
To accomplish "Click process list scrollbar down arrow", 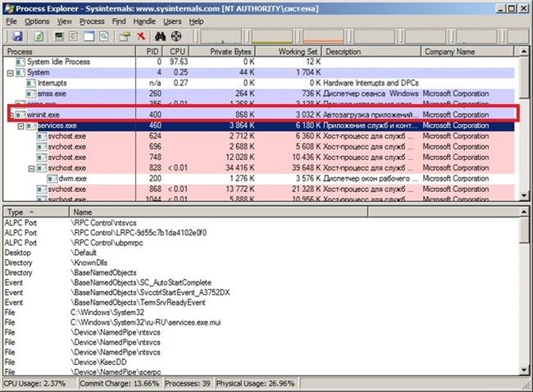I will (x=524, y=195).
